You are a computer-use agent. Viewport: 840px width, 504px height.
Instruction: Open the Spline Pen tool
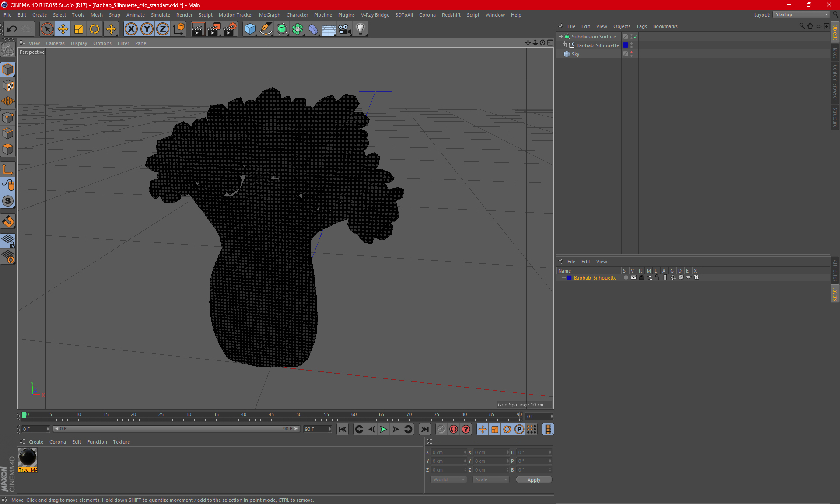click(x=266, y=29)
